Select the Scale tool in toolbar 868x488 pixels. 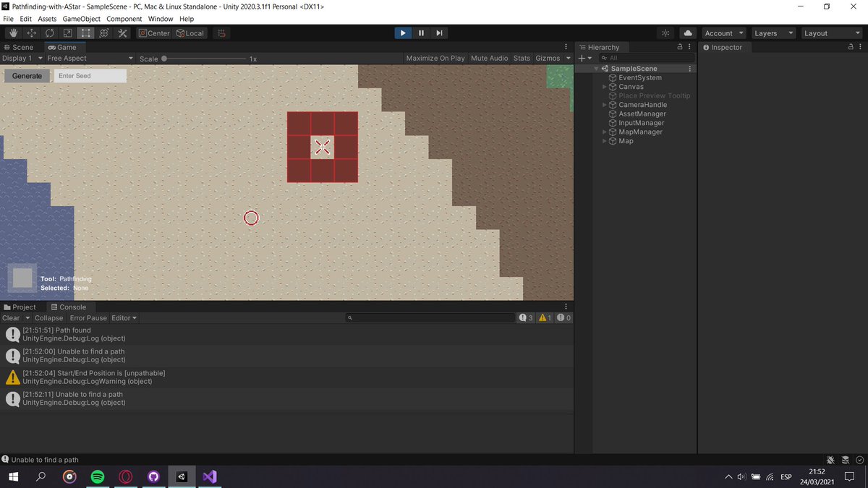pyautogui.click(x=68, y=33)
